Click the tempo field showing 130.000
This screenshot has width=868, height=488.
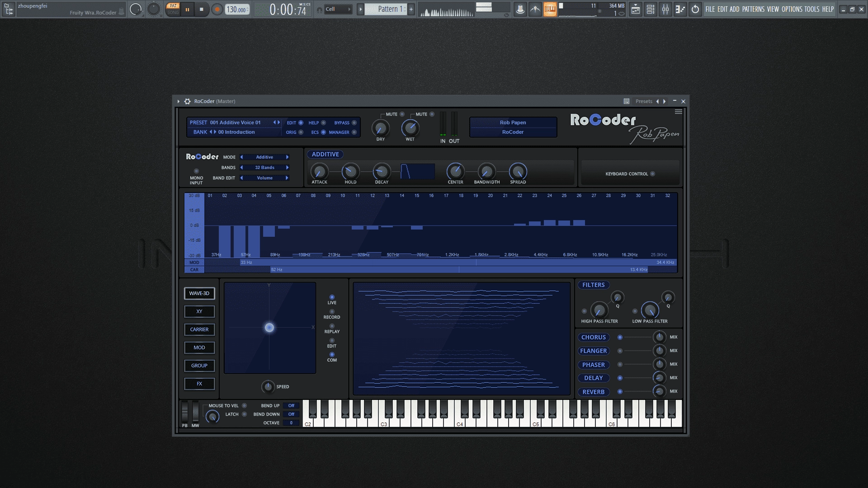pyautogui.click(x=237, y=9)
